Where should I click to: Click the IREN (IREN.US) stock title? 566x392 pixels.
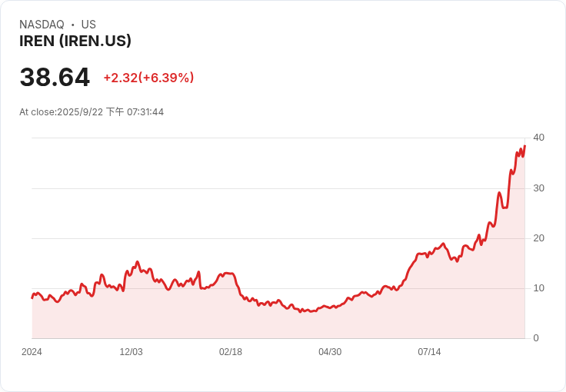click(x=75, y=41)
